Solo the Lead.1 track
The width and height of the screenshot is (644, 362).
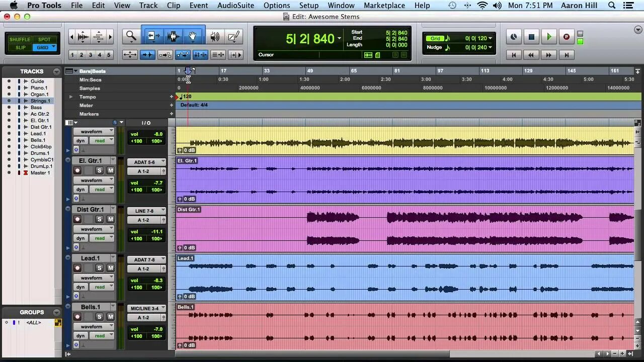99,268
